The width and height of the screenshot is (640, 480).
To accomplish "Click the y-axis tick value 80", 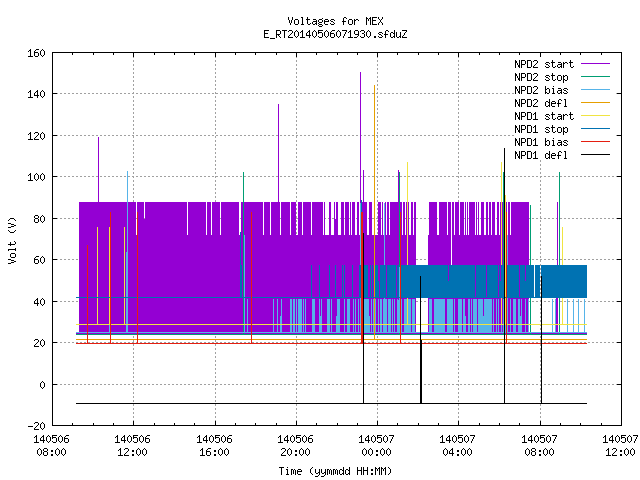I will point(39,219).
